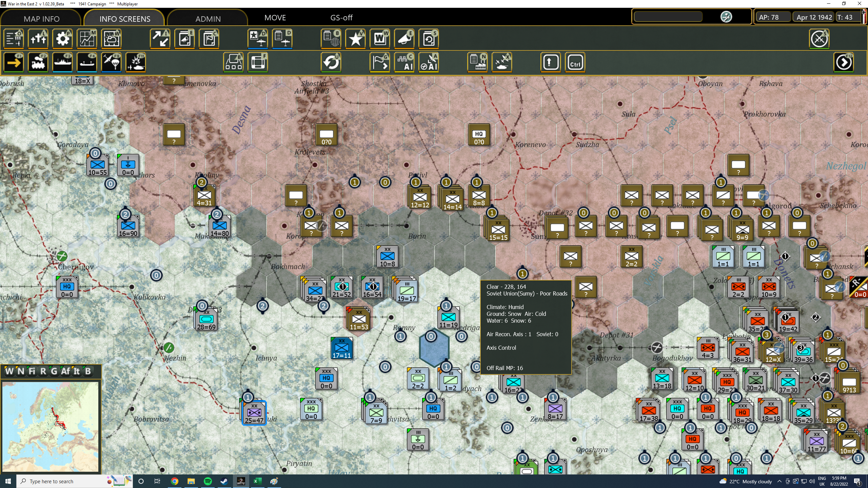Open the Air Doctrine star-plane icon
868x488 pixels.
pyautogui.click(x=258, y=39)
